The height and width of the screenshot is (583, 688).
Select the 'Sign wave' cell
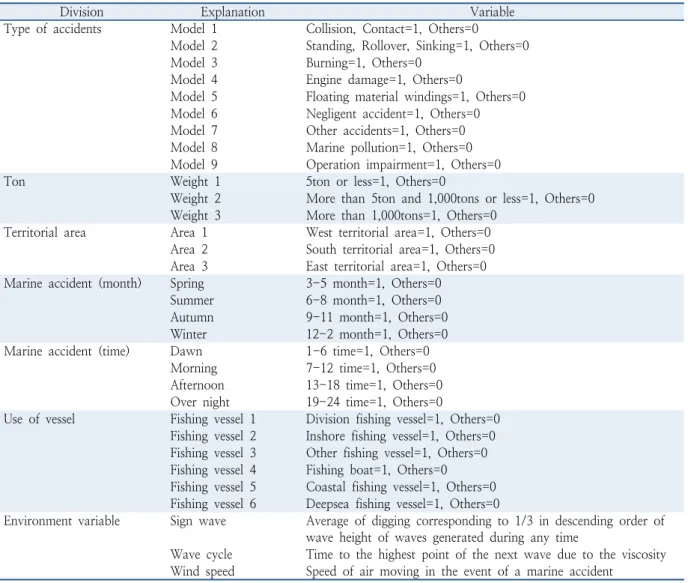pyautogui.click(x=198, y=522)
